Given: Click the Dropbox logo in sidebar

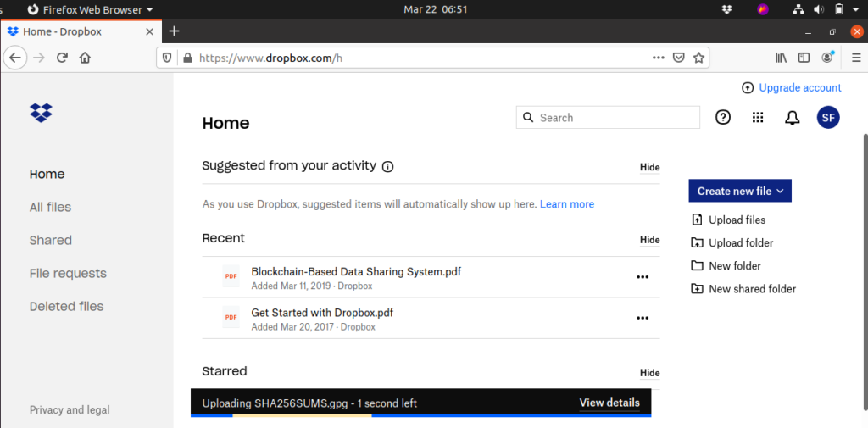Looking at the screenshot, I should (x=41, y=113).
